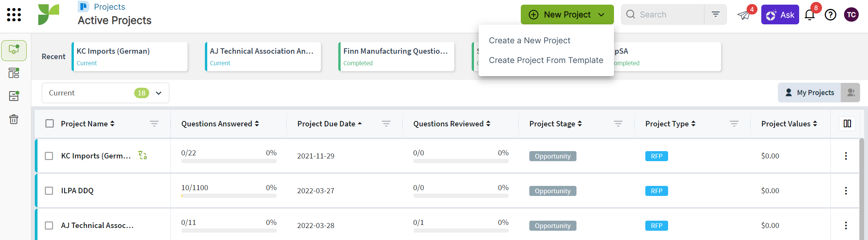Tick the select-all projects checkbox
868x240 pixels.
(49, 124)
